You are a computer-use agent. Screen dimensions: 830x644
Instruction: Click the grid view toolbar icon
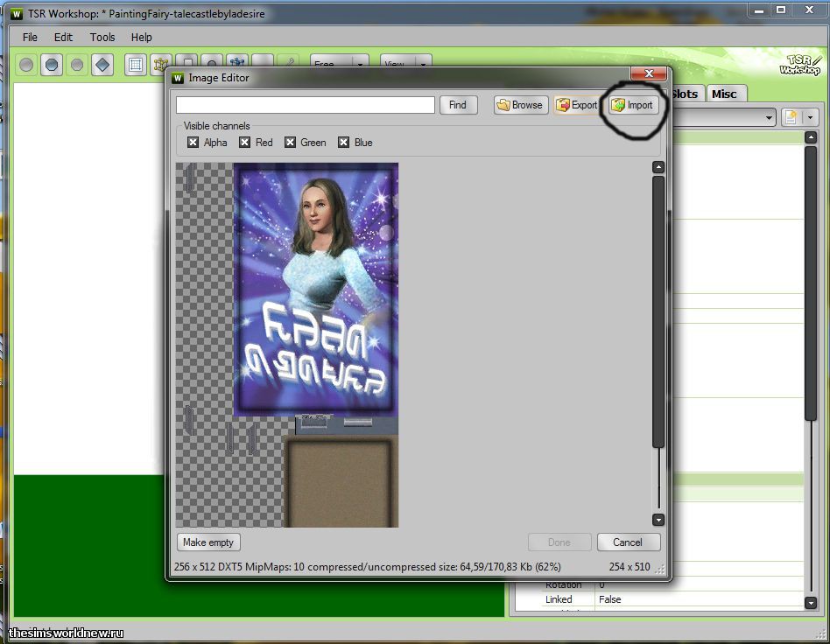(x=135, y=65)
